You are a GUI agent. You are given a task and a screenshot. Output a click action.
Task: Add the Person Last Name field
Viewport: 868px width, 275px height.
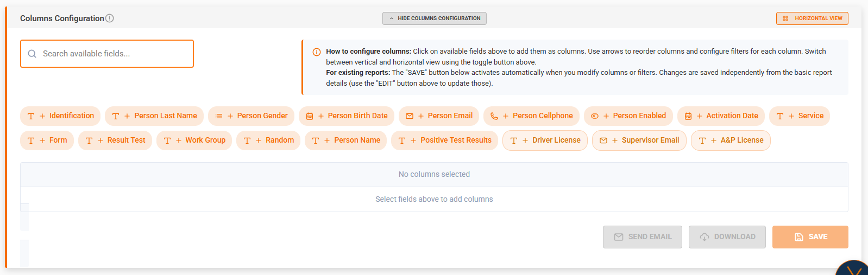pyautogui.click(x=154, y=116)
